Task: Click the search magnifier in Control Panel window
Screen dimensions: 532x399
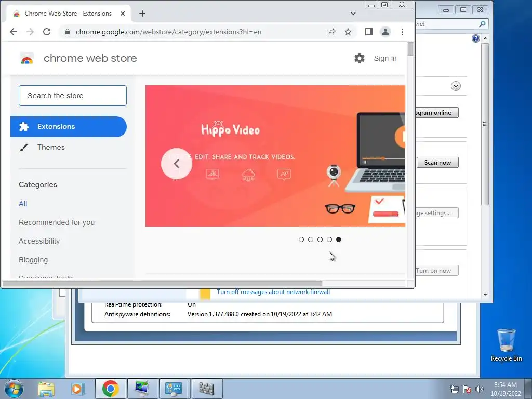Action: click(x=482, y=24)
